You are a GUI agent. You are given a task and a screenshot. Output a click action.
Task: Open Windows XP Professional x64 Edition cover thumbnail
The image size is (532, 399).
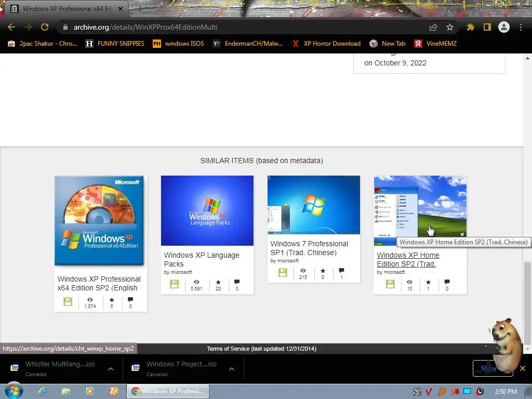[x=99, y=220]
